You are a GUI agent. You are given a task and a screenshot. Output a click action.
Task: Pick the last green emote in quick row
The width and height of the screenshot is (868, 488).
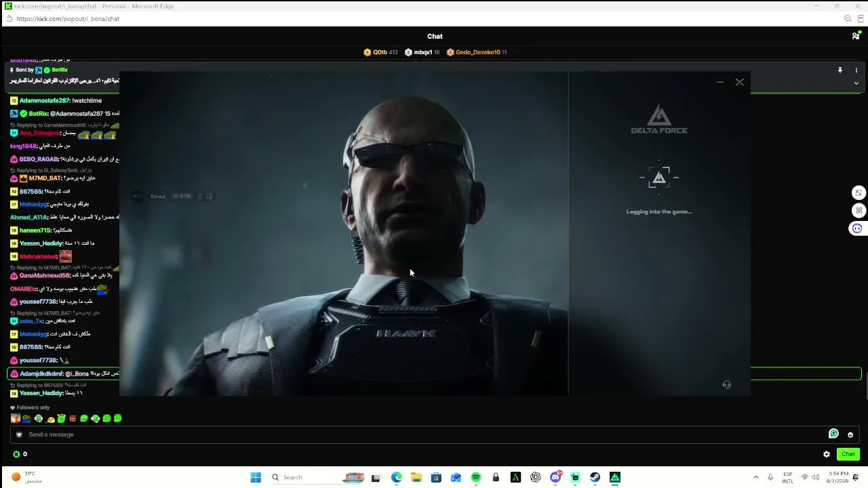point(118,419)
